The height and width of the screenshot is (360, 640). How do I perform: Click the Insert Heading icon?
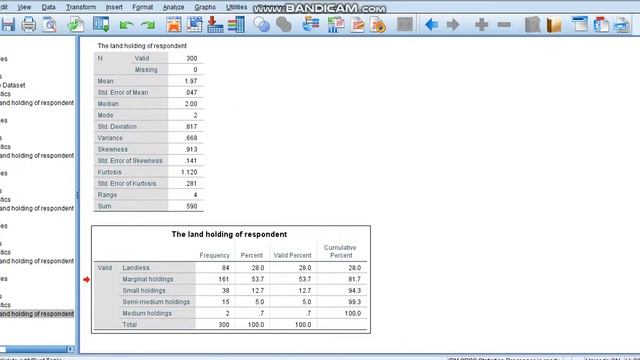pyautogui.click(x=580, y=24)
